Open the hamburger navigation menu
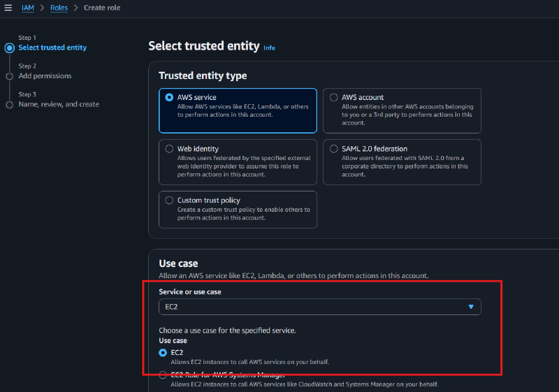The width and height of the screenshot is (559, 392). 8,8
